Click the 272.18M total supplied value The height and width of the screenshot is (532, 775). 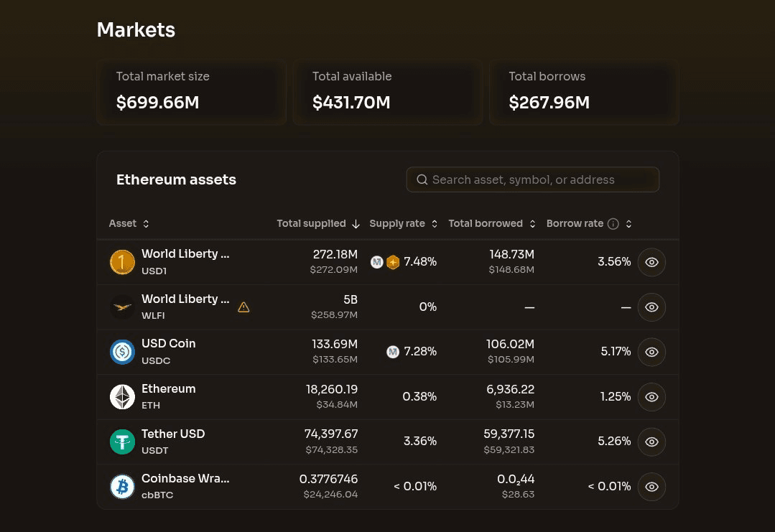click(335, 254)
